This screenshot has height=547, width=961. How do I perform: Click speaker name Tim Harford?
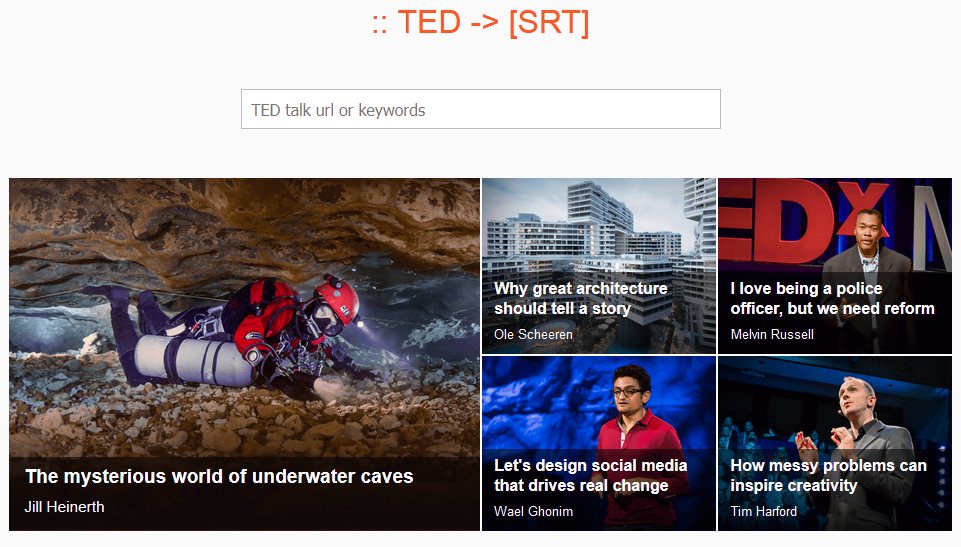tap(764, 511)
